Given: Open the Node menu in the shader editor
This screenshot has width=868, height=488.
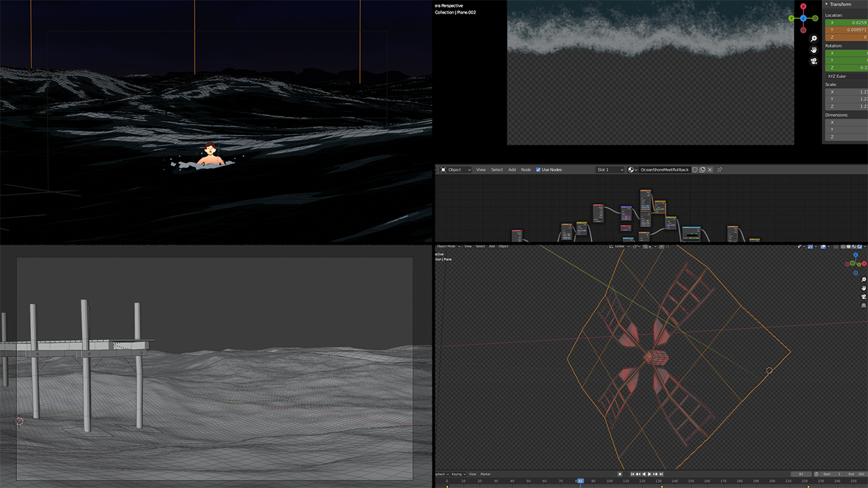Looking at the screenshot, I should (525, 169).
